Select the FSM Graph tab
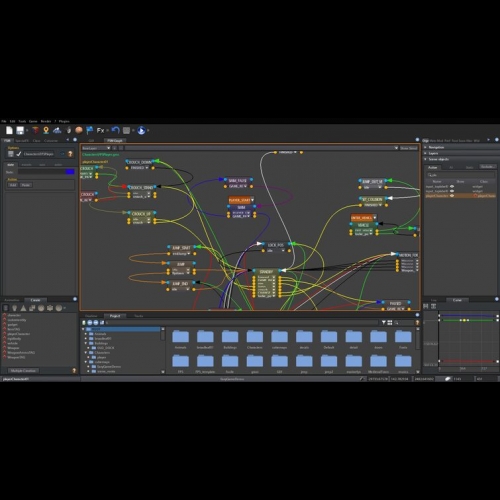This screenshot has width=500, height=500. pyautogui.click(x=115, y=141)
